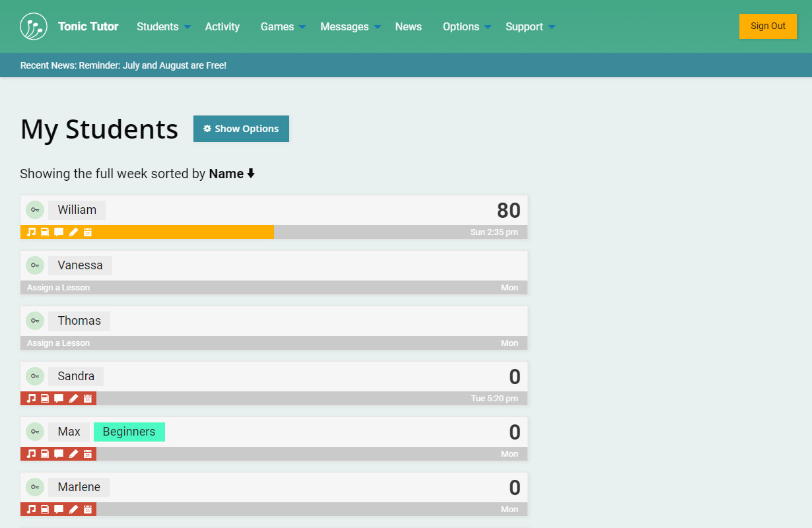Click the calendar icon in Sandra's row
Screen dimensions: 812x528
point(88,399)
